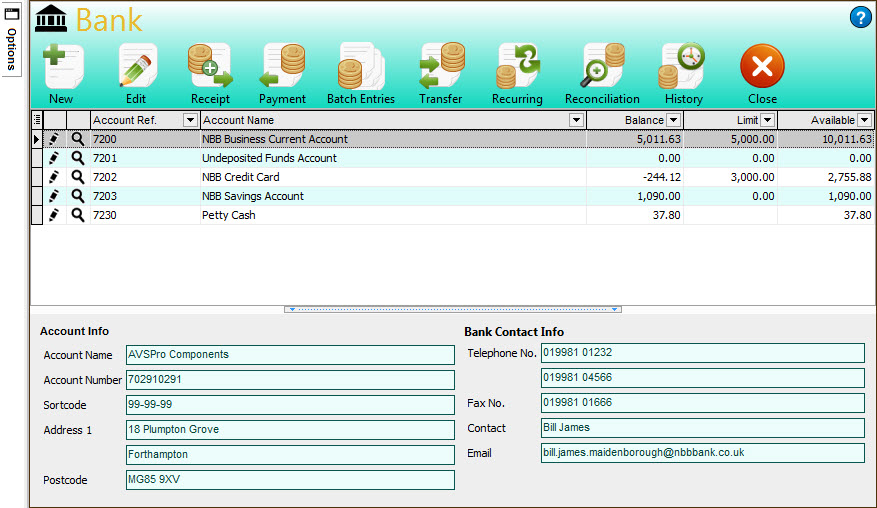Click the Email input field
This screenshot has width=877, height=508.
pos(702,453)
